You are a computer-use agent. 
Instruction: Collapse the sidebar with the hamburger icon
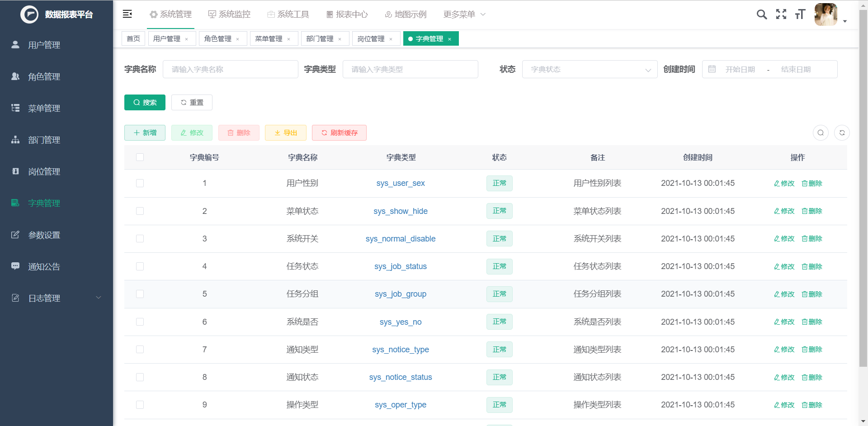pyautogui.click(x=127, y=14)
